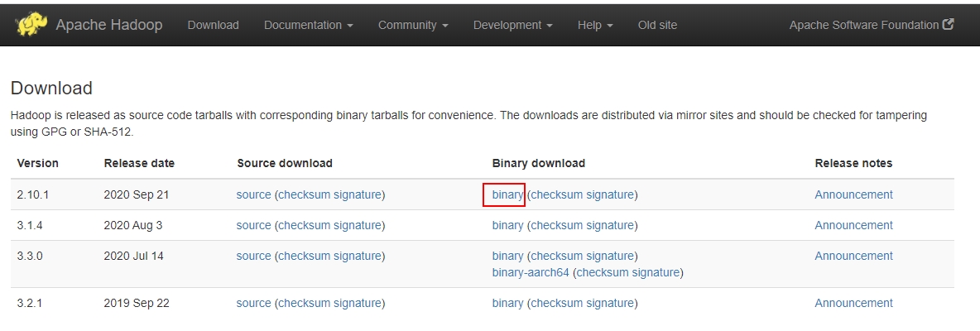
Task: Open source checksum for version 2.10.1
Action: click(305, 194)
